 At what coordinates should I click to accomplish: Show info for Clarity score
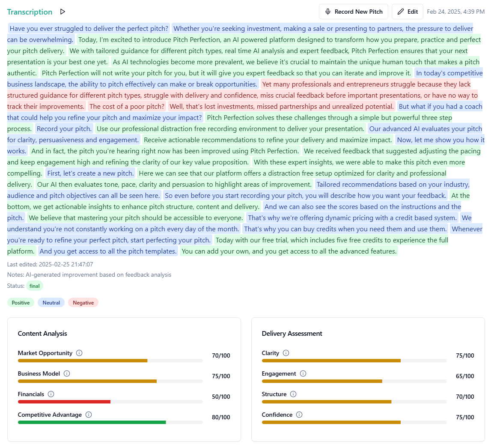[286, 353]
